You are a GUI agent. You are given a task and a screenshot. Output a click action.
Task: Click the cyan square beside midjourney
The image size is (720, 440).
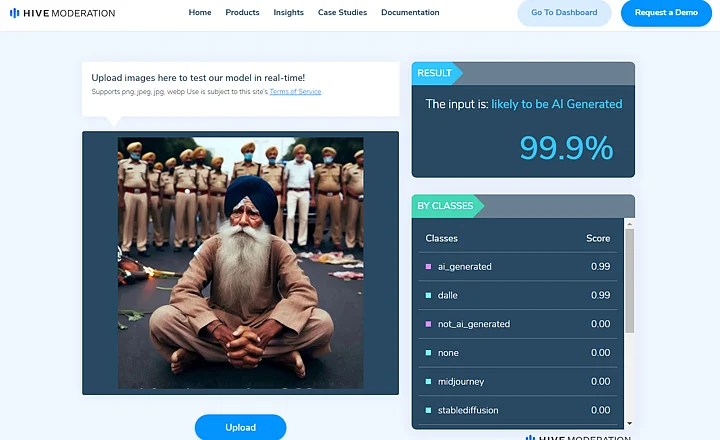click(x=428, y=381)
